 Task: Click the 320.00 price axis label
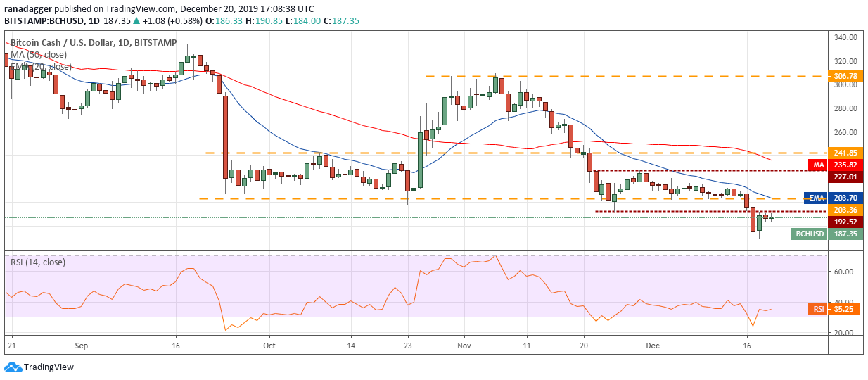[845, 61]
